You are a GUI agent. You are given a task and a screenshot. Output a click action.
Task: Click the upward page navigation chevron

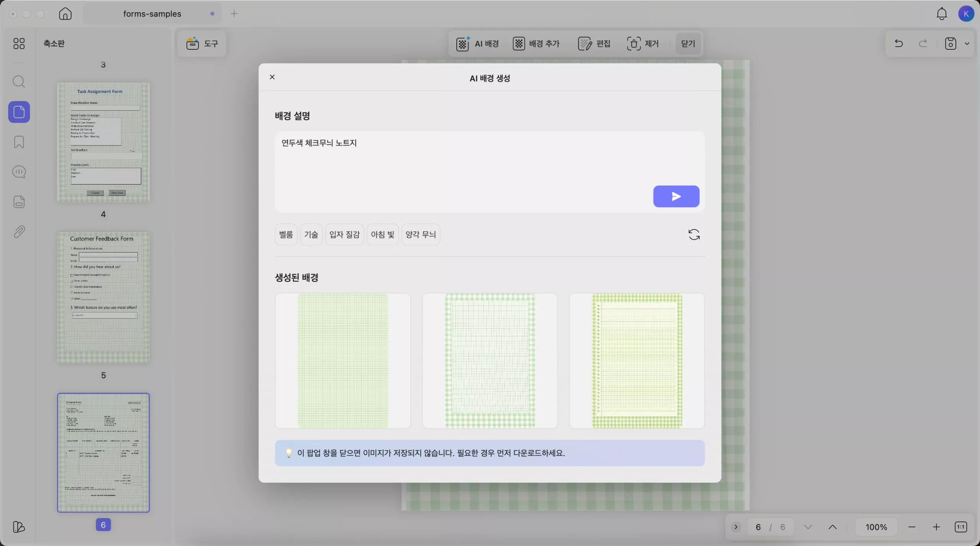[x=833, y=526]
